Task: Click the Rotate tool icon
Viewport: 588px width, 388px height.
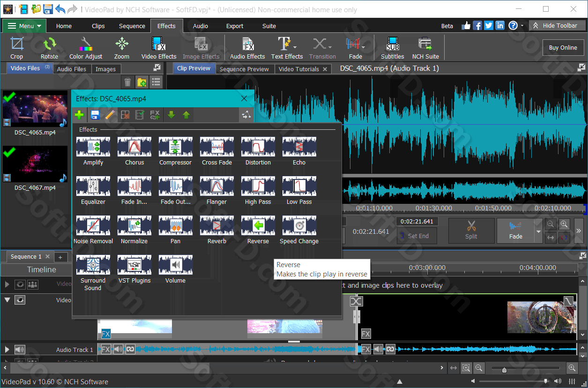Action: click(49, 48)
